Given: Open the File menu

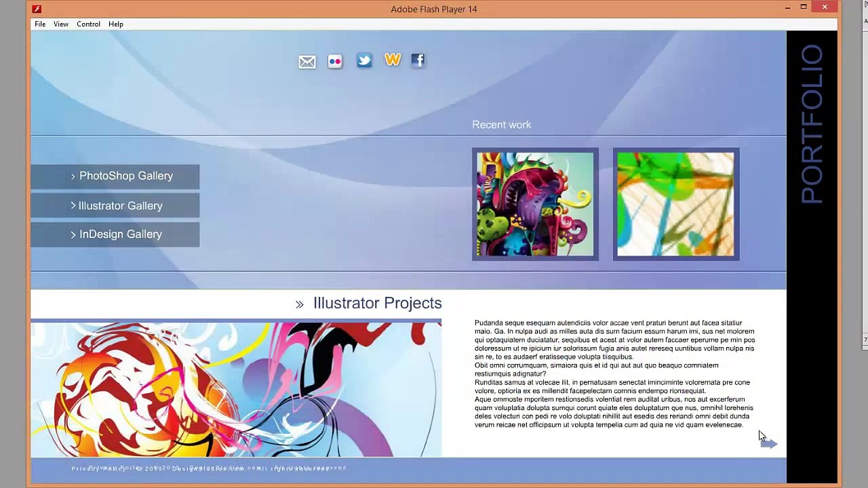Looking at the screenshot, I should coord(40,24).
